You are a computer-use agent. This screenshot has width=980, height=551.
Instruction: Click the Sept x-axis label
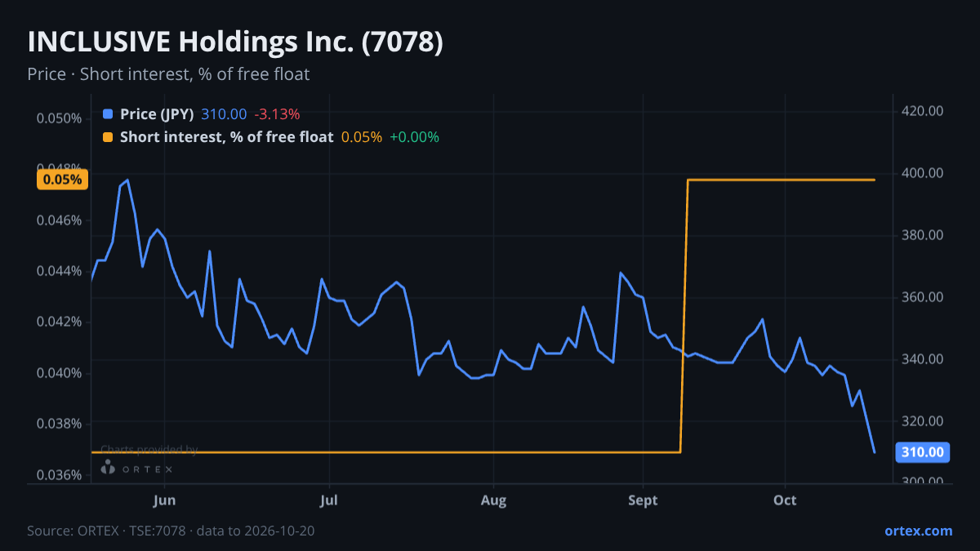tap(643, 500)
